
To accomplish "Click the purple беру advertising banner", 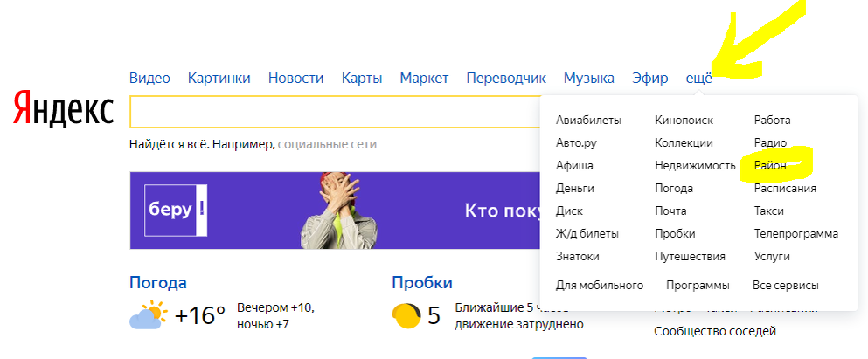I will coord(335,211).
